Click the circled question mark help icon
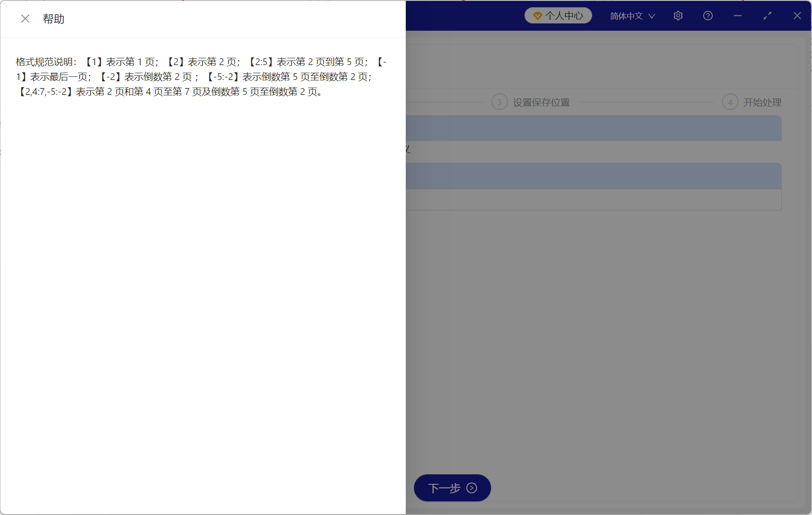The image size is (812, 515). pyautogui.click(x=707, y=15)
